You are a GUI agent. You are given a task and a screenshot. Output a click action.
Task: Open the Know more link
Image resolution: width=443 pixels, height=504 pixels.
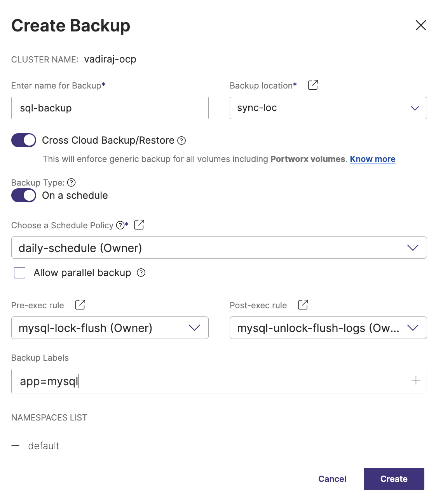[x=373, y=159]
